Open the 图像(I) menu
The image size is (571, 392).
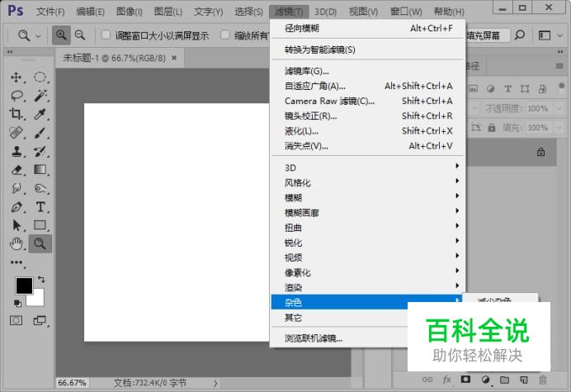coord(129,12)
